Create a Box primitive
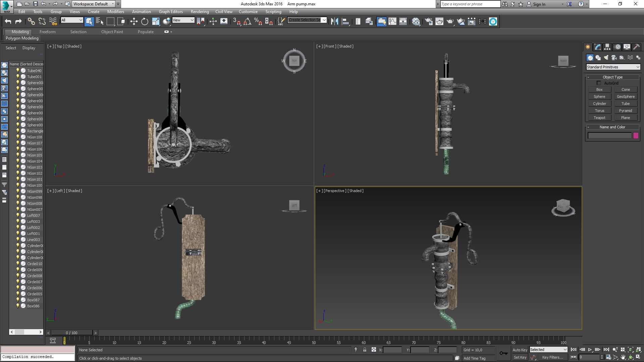 [x=599, y=89]
